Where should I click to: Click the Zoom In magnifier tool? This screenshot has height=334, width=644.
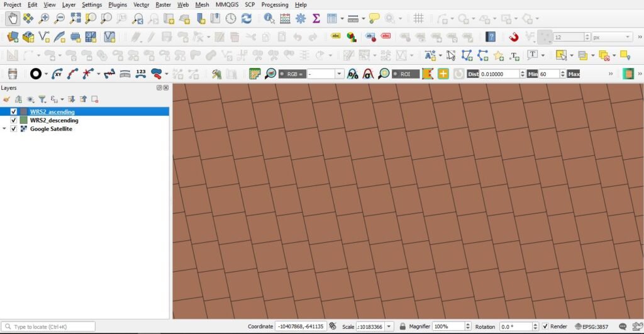45,19
